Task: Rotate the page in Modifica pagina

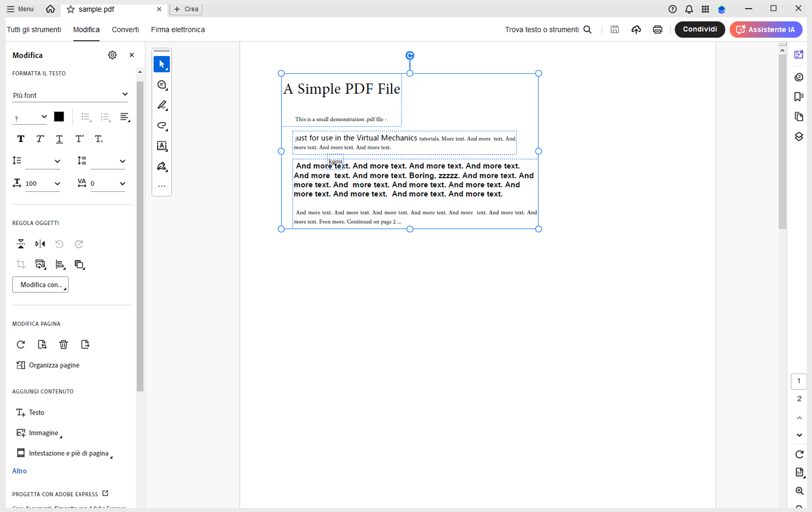Action: click(21, 344)
